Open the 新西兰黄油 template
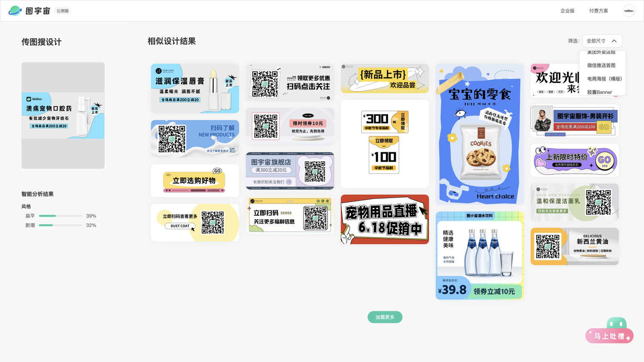 click(x=574, y=246)
